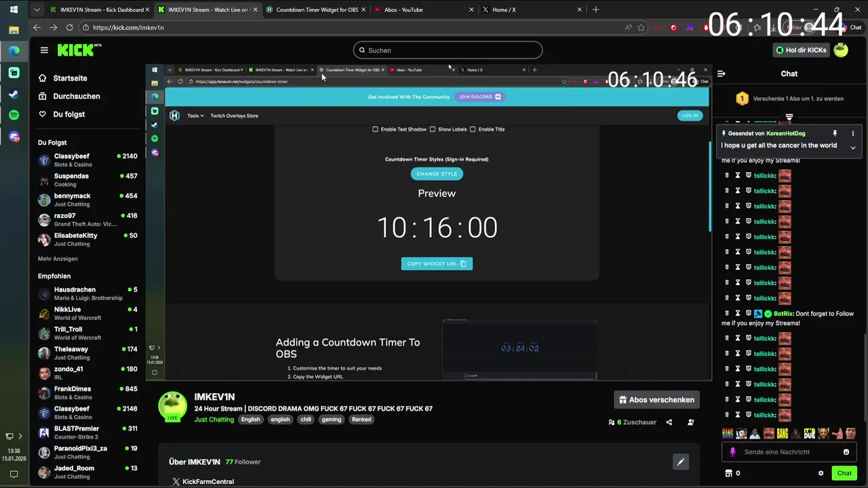The image size is (868, 488).
Task: Open the zondo_41 recommended channel
Action: 87,373
